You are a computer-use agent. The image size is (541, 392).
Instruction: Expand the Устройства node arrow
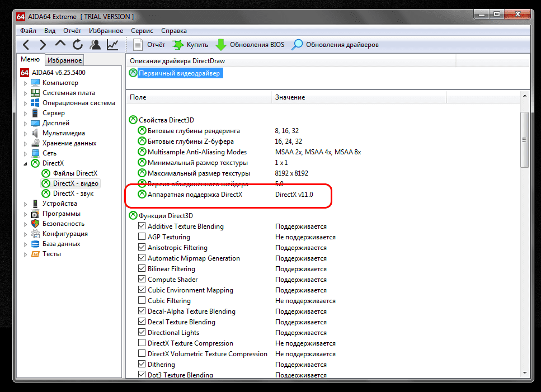25,204
